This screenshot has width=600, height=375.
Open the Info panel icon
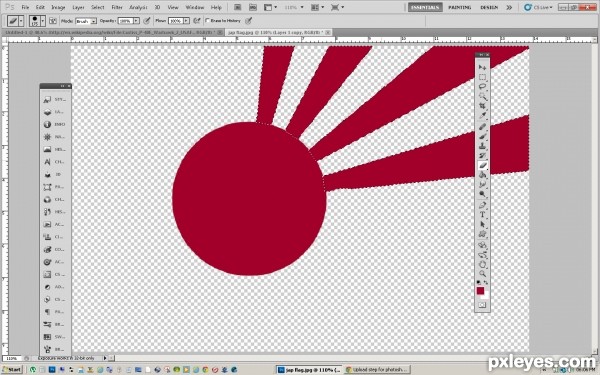[47, 124]
